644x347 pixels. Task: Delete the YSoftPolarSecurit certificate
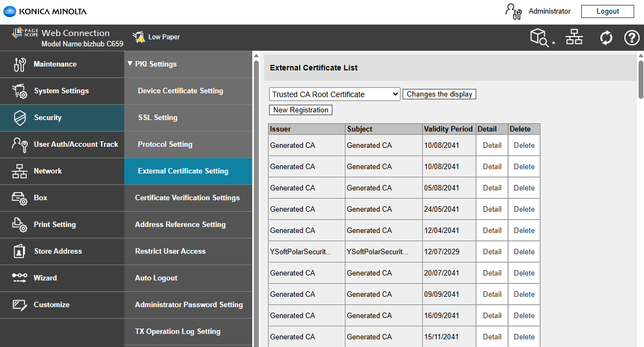(x=524, y=252)
